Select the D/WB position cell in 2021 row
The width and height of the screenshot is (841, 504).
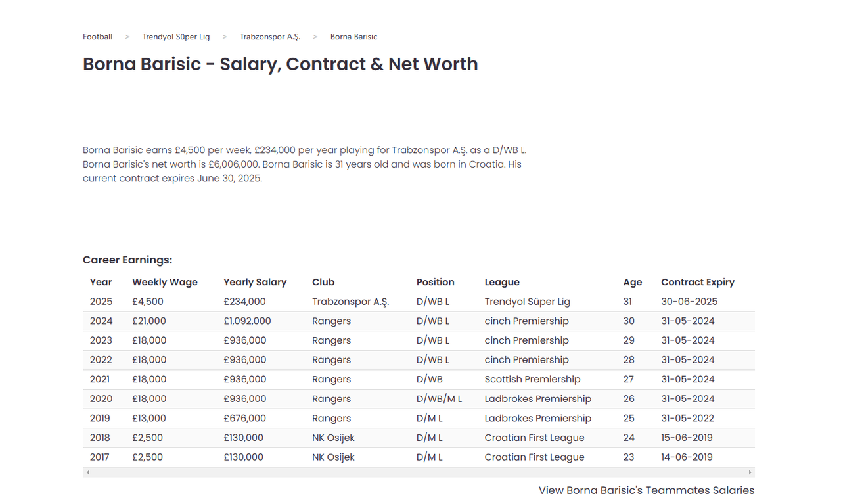click(430, 379)
